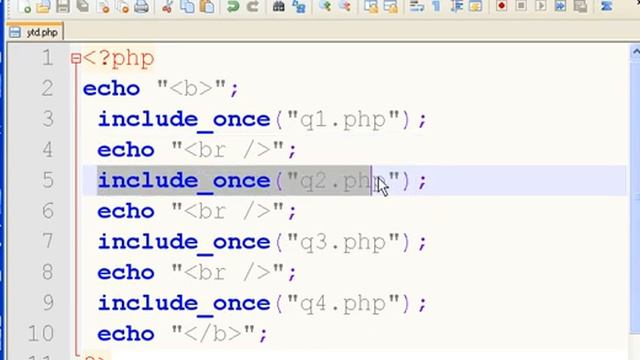Open the User Defined Language icon

[x=476, y=6]
